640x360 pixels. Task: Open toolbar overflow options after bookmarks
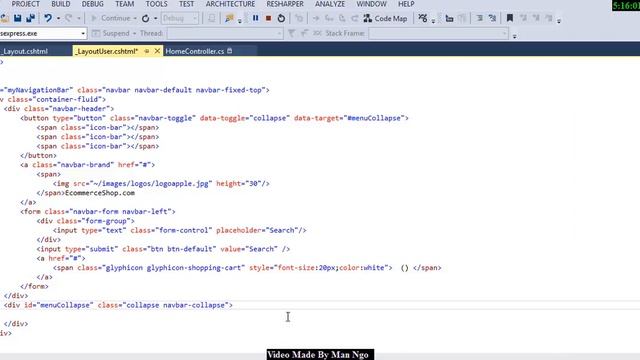tap(559, 20)
